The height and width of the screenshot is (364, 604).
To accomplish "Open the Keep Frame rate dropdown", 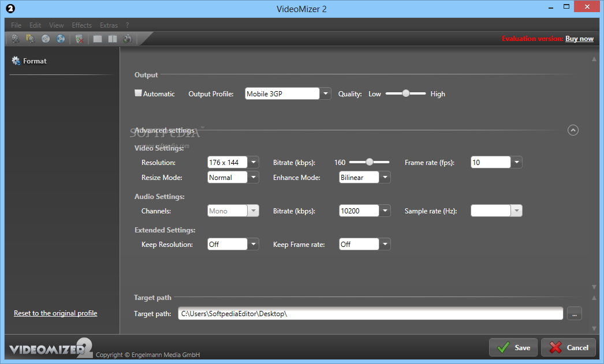I will (x=385, y=245).
